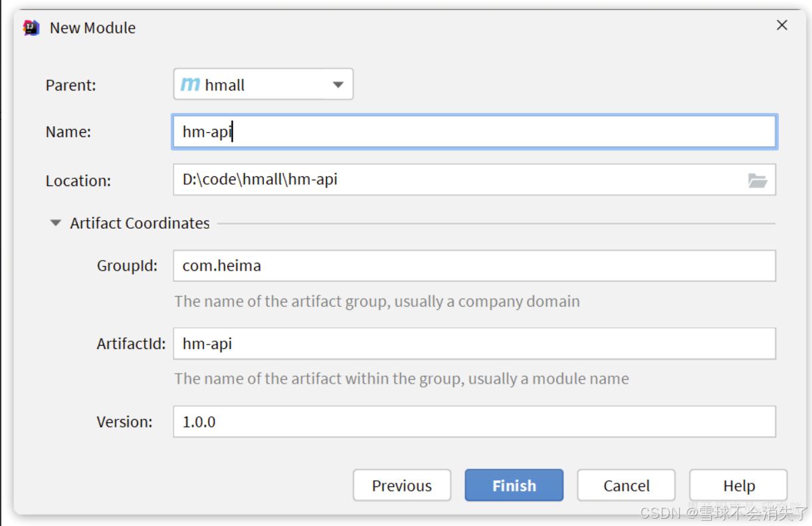Click the 'GroupId:' label

pos(127,266)
